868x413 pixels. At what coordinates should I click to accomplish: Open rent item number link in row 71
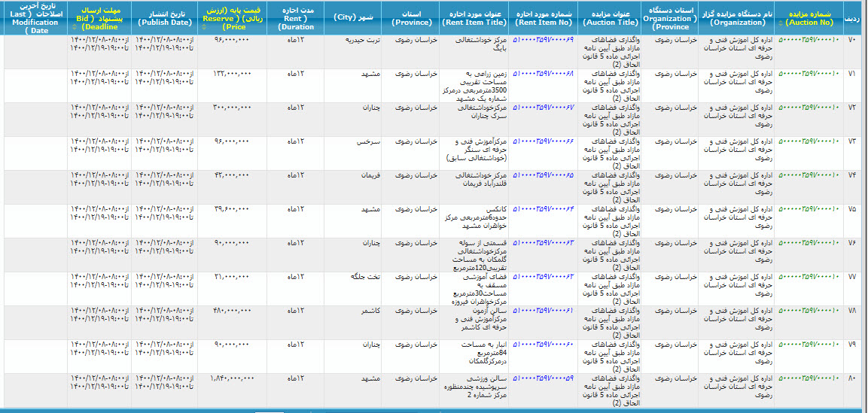[x=544, y=74]
